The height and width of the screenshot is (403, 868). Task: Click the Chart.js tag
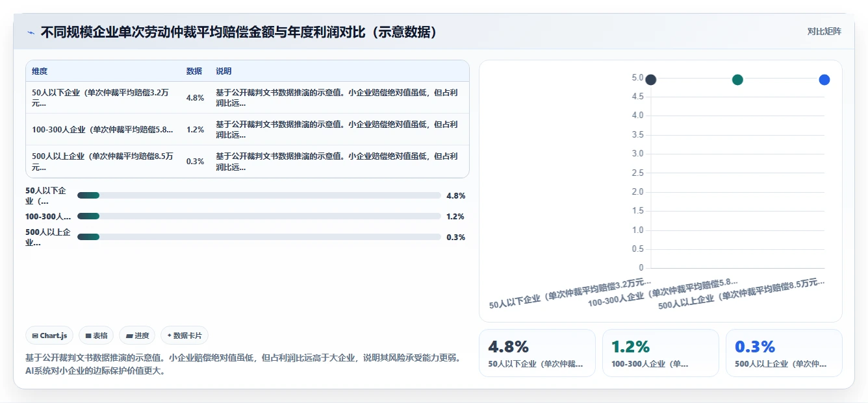[50, 336]
